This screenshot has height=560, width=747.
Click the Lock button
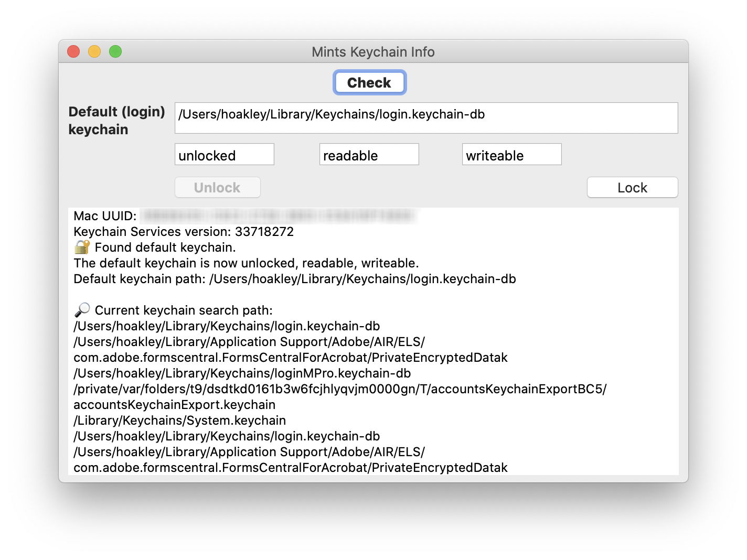pyautogui.click(x=632, y=188)
